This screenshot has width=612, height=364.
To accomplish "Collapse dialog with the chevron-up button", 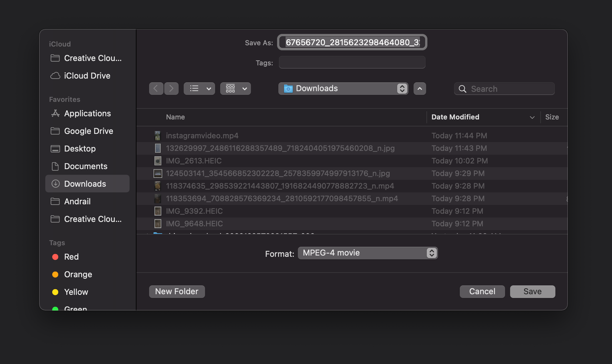I will coord(420,89).
